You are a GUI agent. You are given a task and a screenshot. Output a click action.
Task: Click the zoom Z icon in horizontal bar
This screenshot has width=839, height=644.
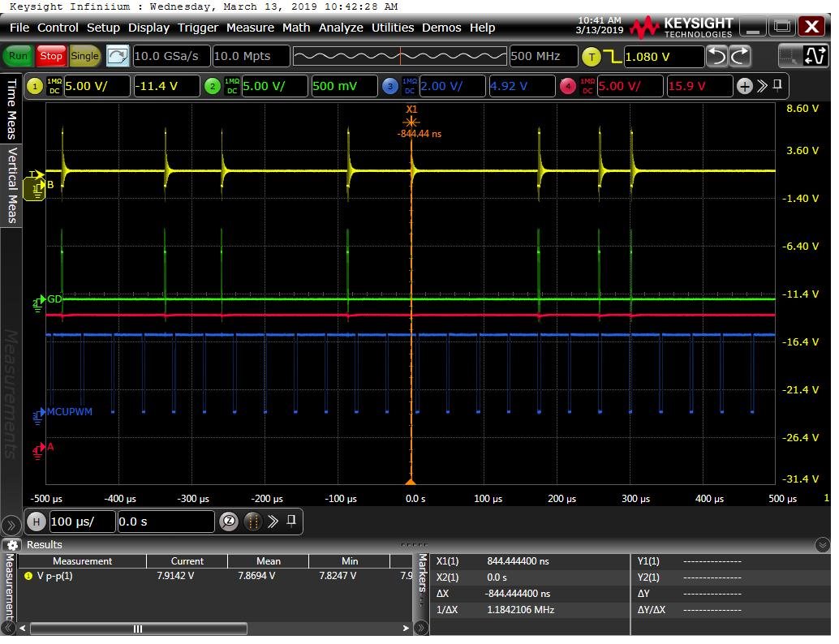(x=229, y=521)
